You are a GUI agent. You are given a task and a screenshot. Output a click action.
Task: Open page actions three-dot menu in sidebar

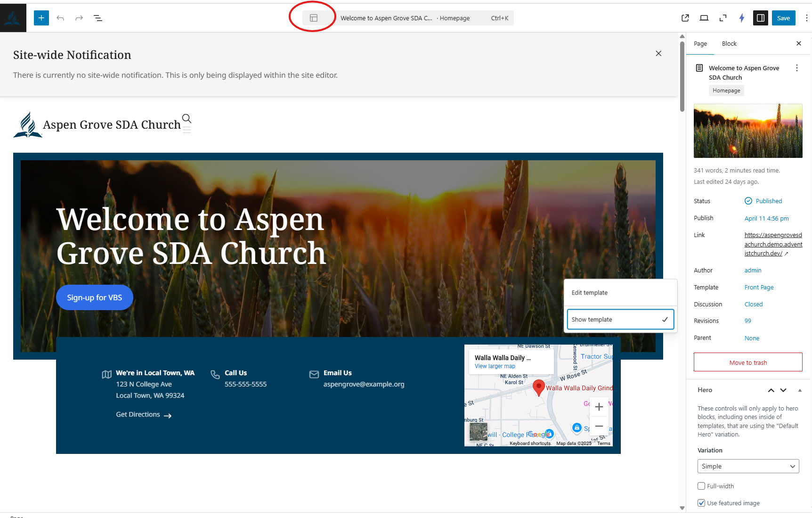(797, 68)
